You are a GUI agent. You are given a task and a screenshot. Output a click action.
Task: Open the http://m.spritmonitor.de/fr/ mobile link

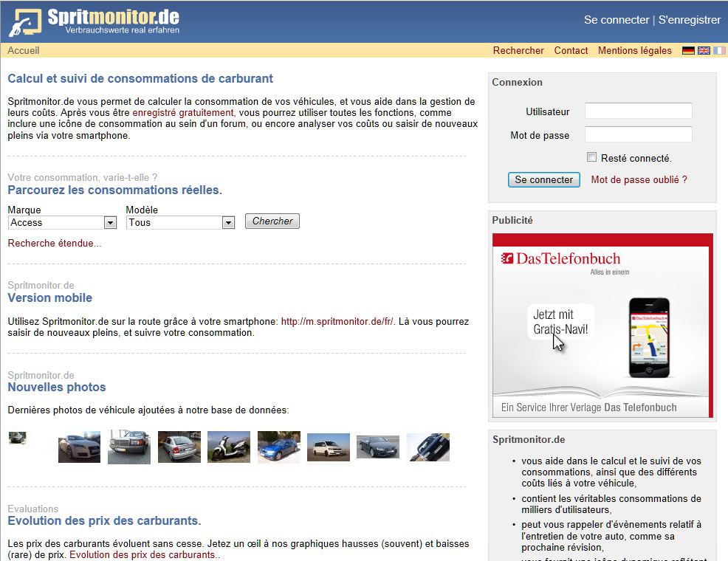(338, 322)
